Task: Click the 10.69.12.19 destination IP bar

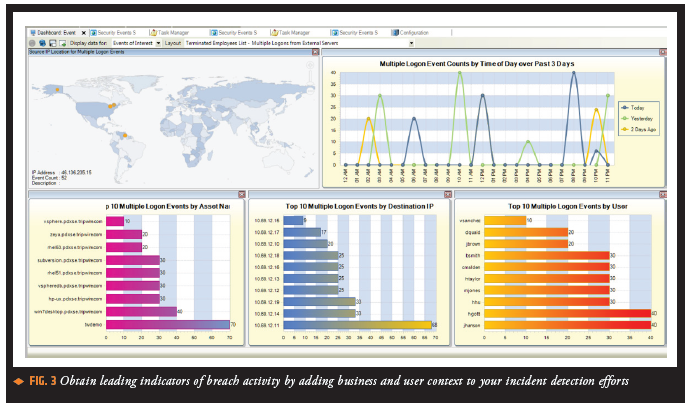Action: 319,301
